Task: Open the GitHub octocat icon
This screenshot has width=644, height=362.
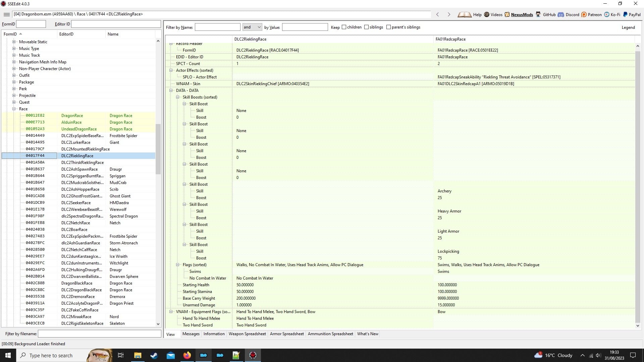Action: point(538,14)
